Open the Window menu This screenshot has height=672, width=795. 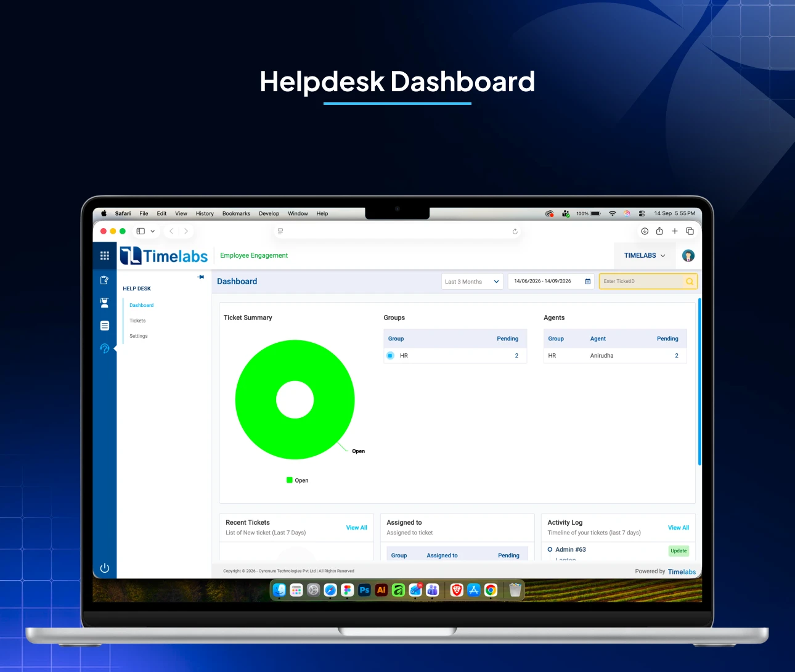(x=298, y=213)
